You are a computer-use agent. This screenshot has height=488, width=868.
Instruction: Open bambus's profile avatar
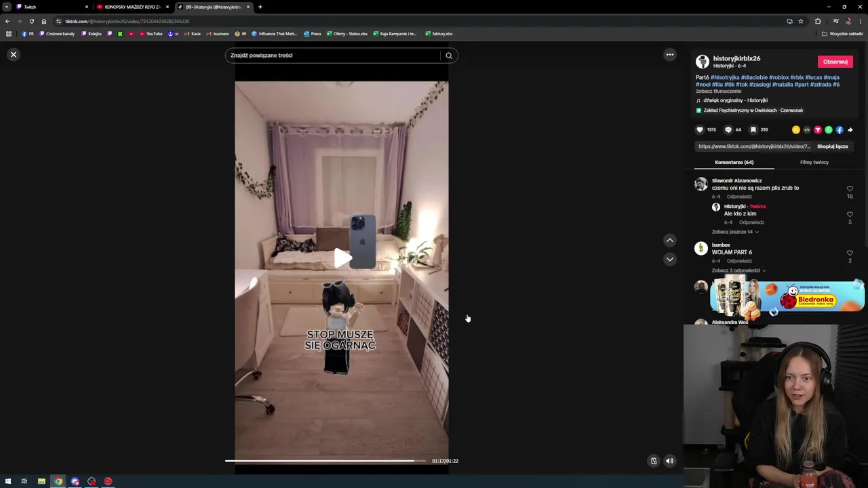(701, 249)
